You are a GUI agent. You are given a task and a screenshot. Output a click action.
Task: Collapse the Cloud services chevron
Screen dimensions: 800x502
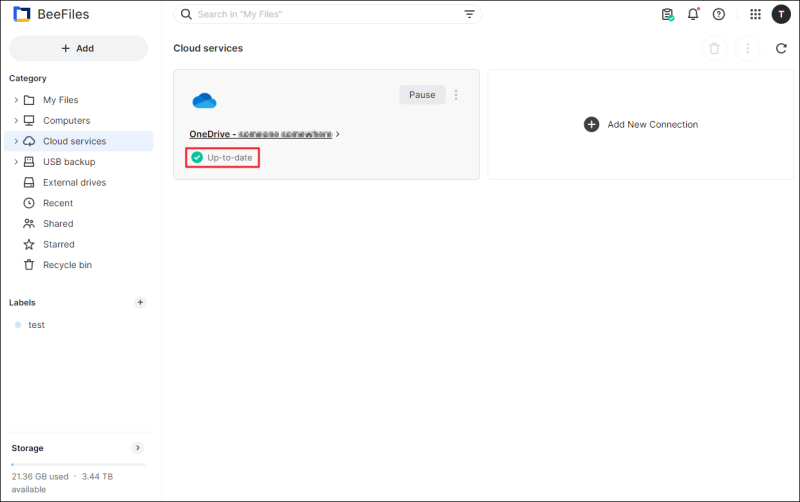click(x=16, y=141)
